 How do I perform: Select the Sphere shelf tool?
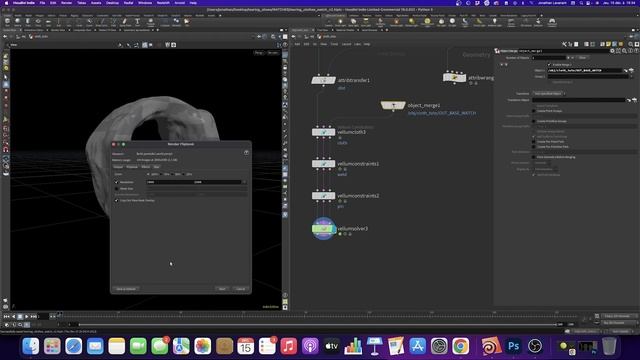coord(18,22)
